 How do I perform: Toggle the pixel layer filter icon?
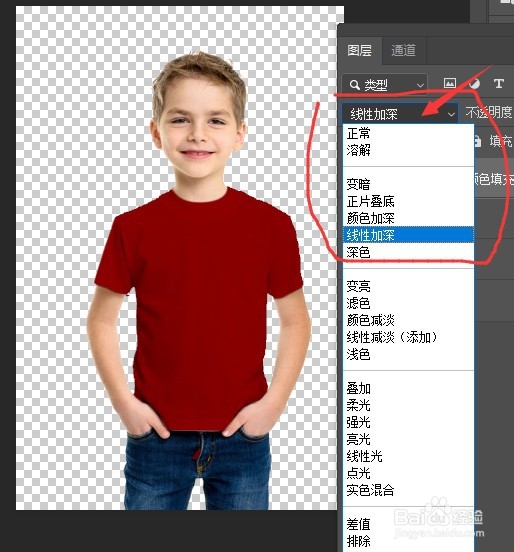pos(450,83)
